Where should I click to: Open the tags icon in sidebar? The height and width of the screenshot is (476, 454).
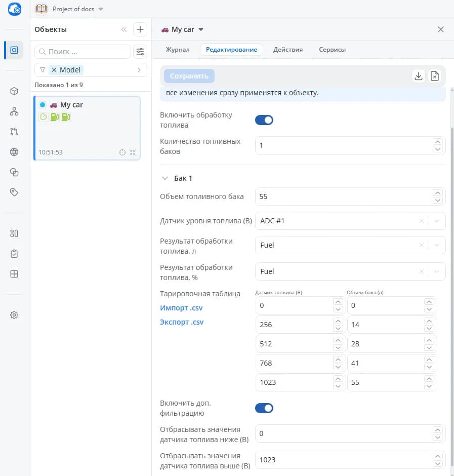point(14,192)
